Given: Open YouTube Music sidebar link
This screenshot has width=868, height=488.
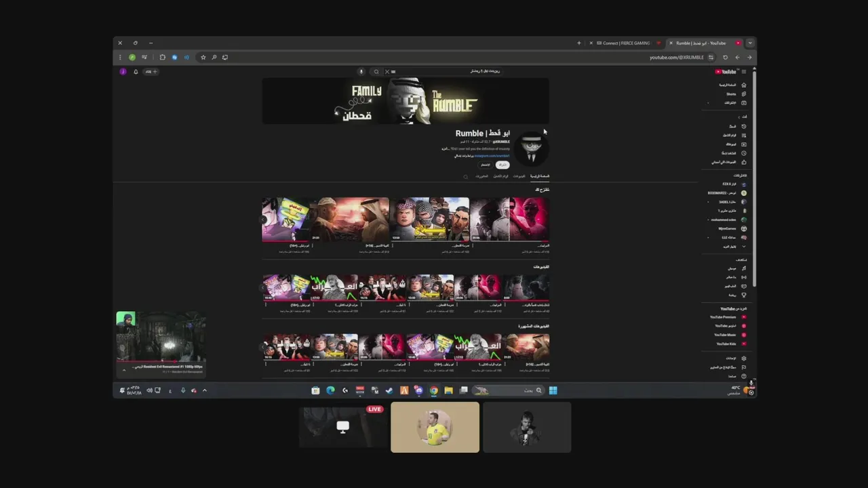Looking at the screenshot, I should 729,334.
